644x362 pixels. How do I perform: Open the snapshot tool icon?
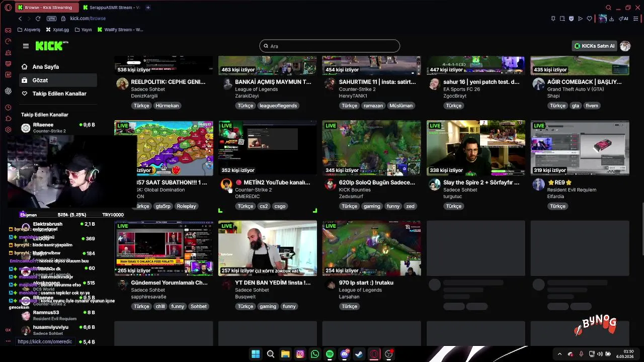tap(562, 19)
